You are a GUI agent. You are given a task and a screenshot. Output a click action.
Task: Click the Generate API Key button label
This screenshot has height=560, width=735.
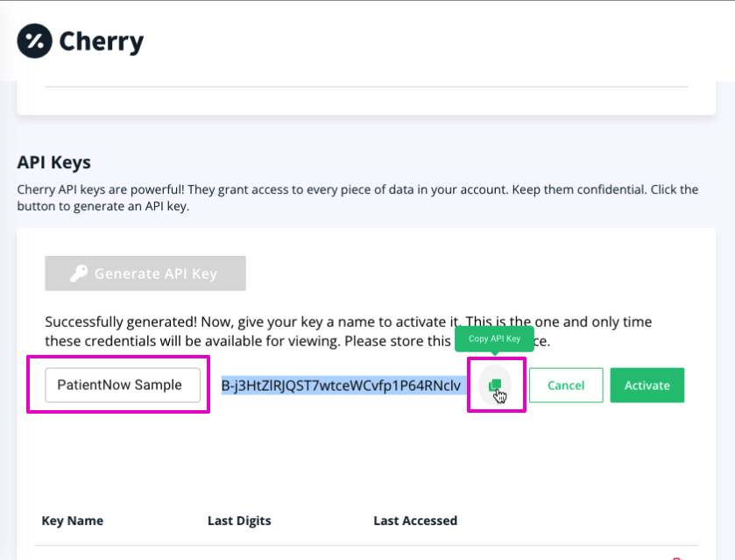(155, 273)
